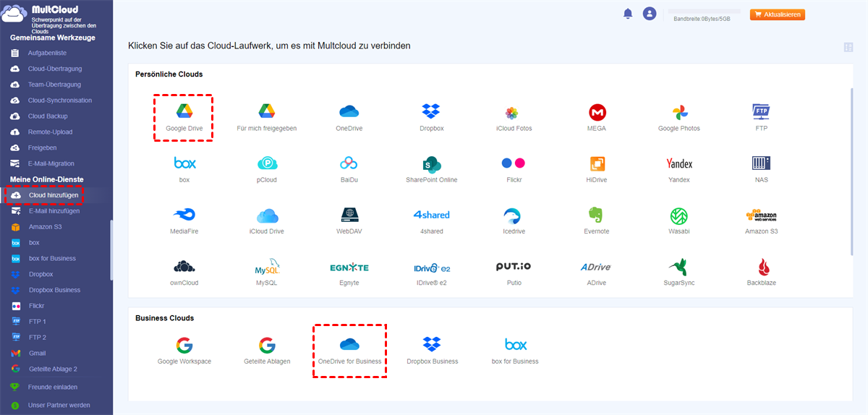This screenshot has width=868, height=415.
Task: Select Yandex cloud drive
Action: [679, 163]
